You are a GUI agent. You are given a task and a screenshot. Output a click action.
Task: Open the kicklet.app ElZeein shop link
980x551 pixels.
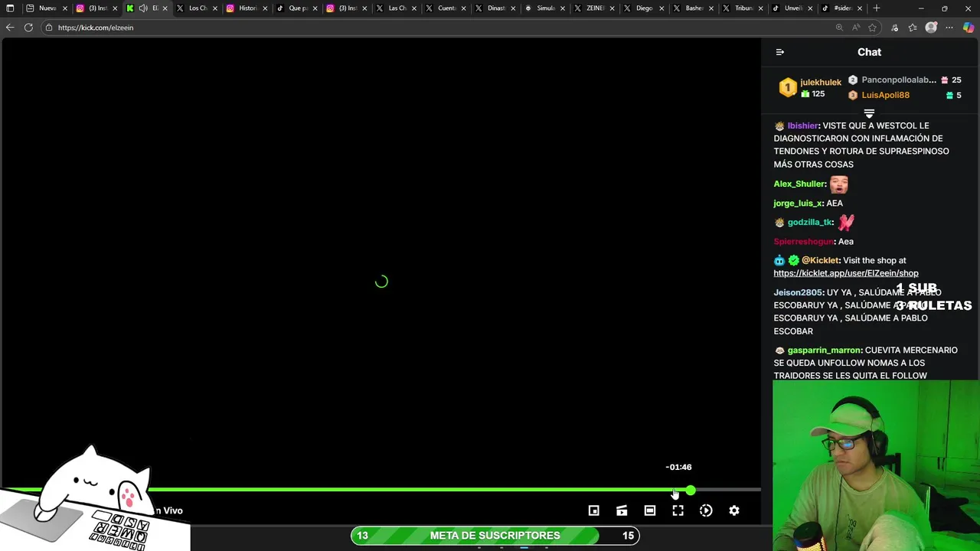(845, 273)
